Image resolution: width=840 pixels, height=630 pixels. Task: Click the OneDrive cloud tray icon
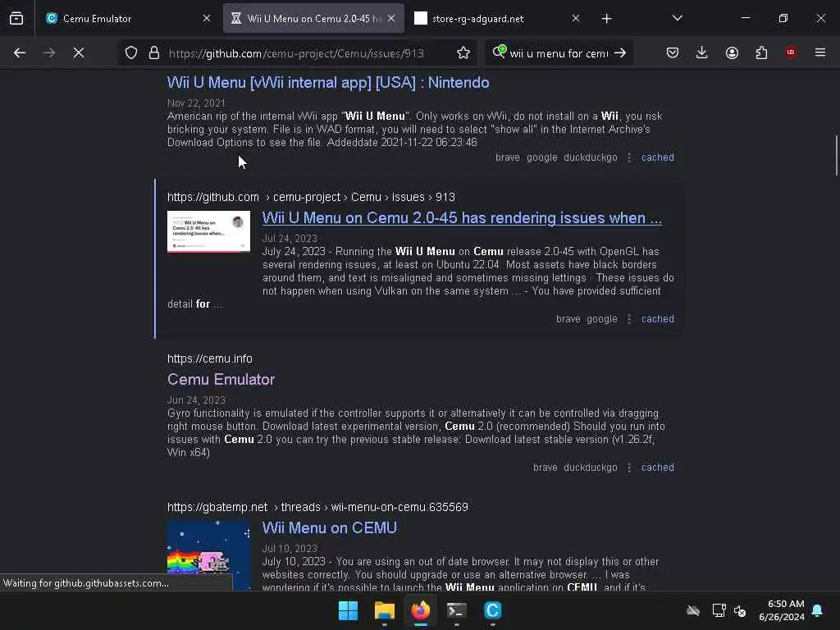coord(693,610)
